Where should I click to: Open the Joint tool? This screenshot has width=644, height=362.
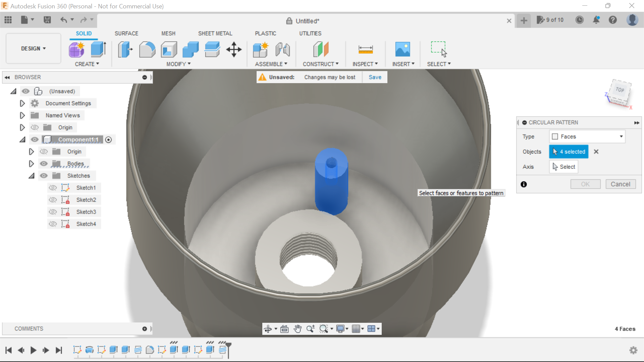(x=282, y=49)
